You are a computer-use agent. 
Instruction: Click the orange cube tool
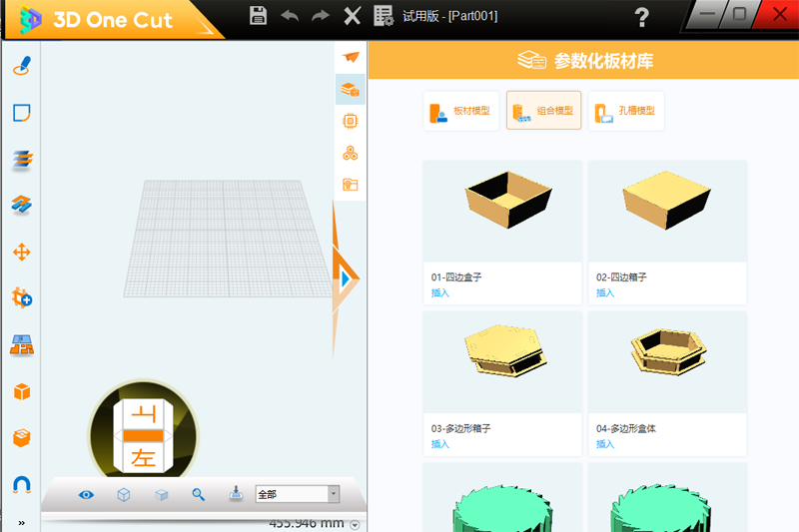click(x=21, y=391)
